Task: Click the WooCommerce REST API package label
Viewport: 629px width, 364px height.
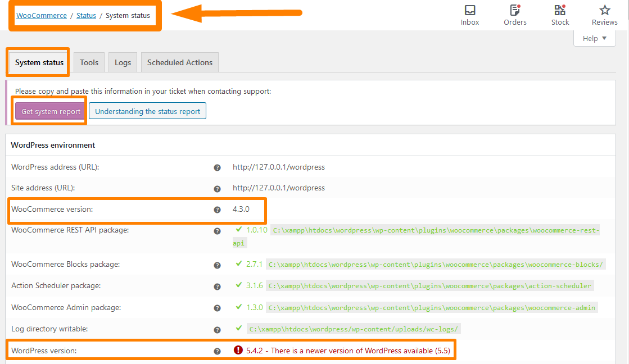Action: click(x=70, y=230)
